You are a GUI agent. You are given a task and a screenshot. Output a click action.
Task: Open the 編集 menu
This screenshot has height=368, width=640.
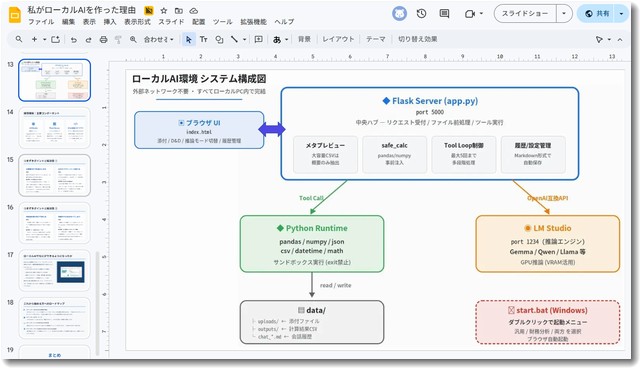[x=68, y=22]
